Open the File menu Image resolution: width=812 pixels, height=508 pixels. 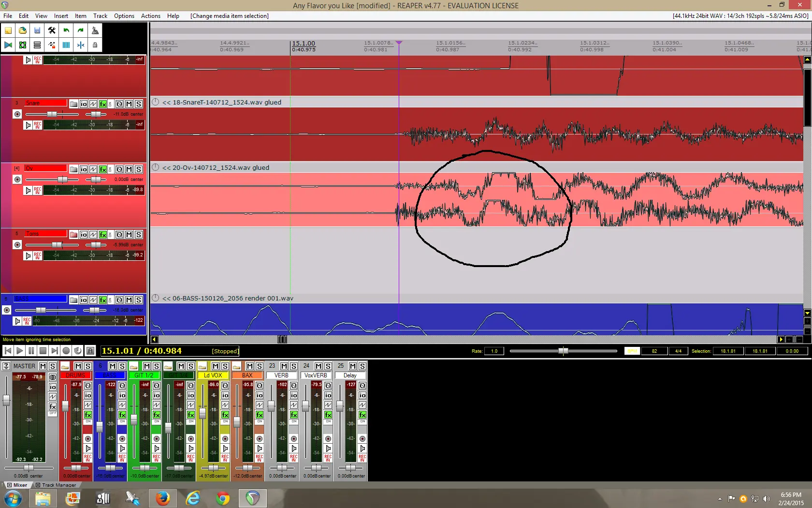tap(8, 16)
